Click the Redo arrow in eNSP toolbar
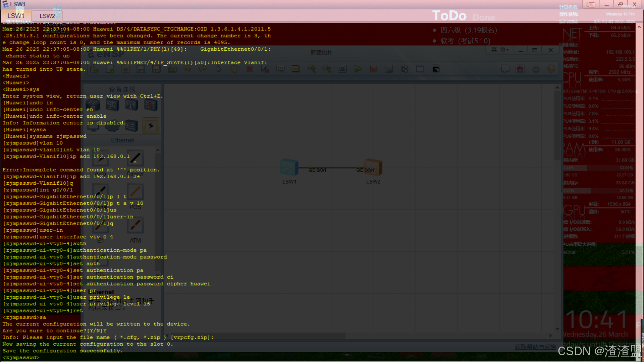Viewport: 644px width, 362px height. (x=203, y=69)
